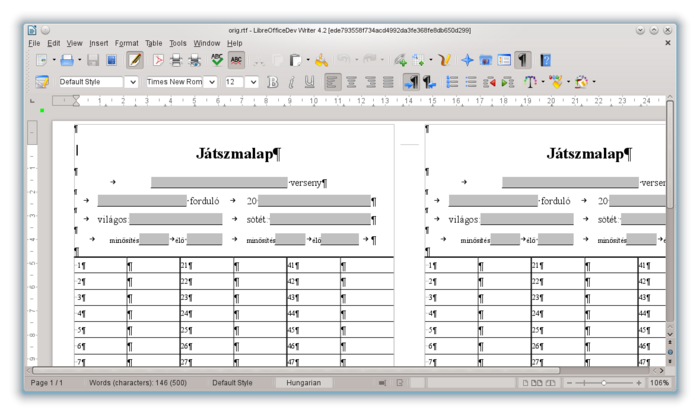The image size is (700, 415).
Task: Run the Spelling and Grammar check
Action: click(217, 60)
